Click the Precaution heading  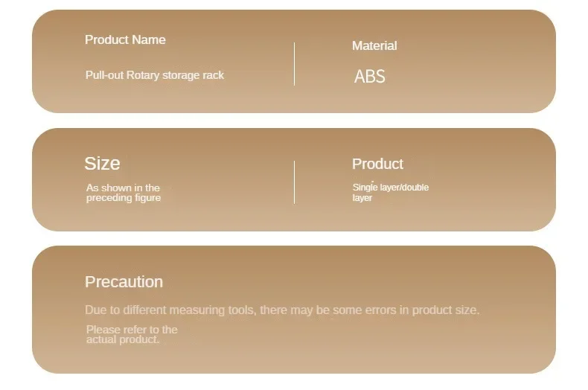(x=124, y=282)
